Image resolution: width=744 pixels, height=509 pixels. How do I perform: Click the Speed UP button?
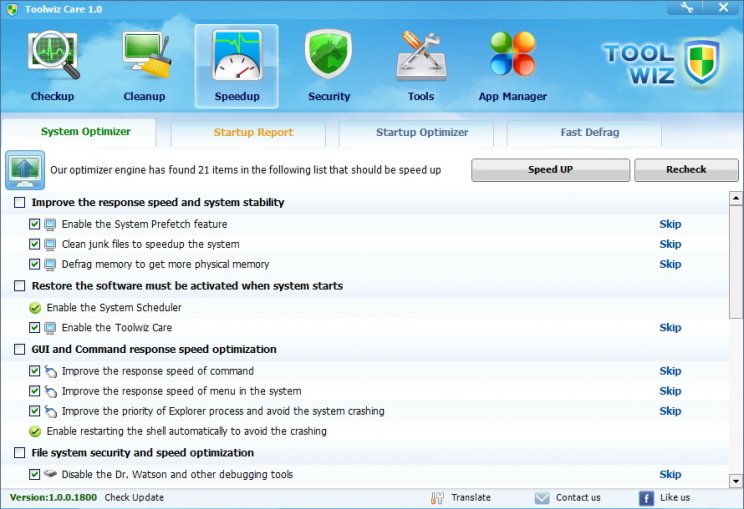click(550, 170)
